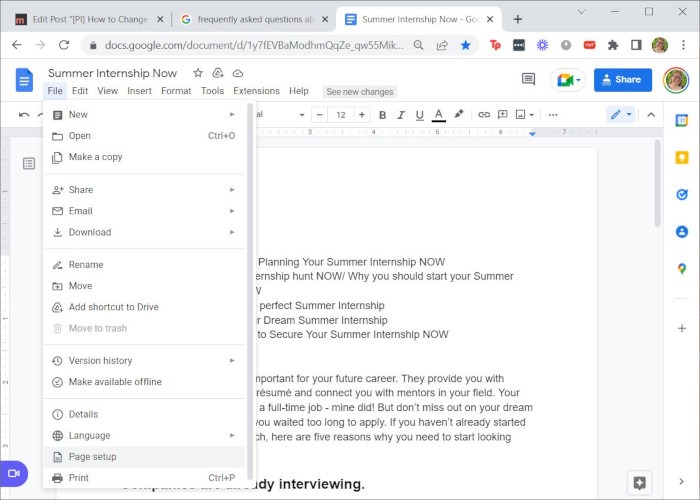
Task: Click the See new changes link
Action: click(x=359, y=92)
